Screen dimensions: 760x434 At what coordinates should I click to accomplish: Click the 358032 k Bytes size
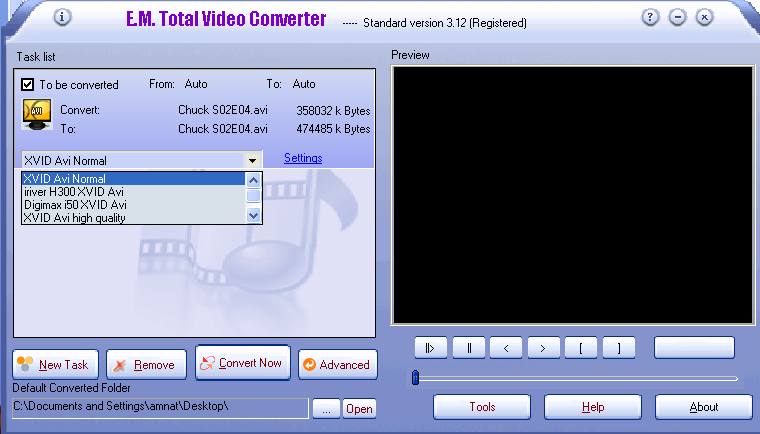click(x=333, y=111)
